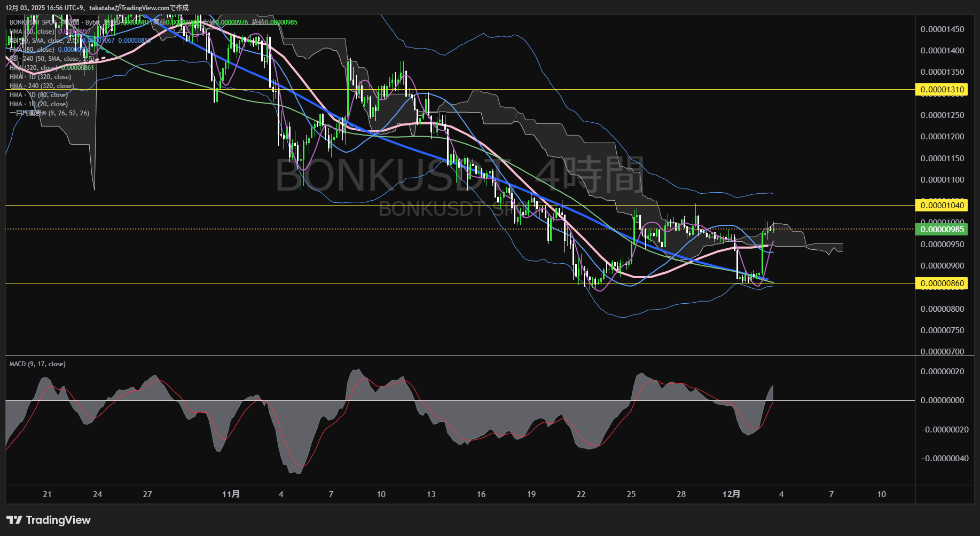Click the chart creation timestamp header text

point(97,7)
